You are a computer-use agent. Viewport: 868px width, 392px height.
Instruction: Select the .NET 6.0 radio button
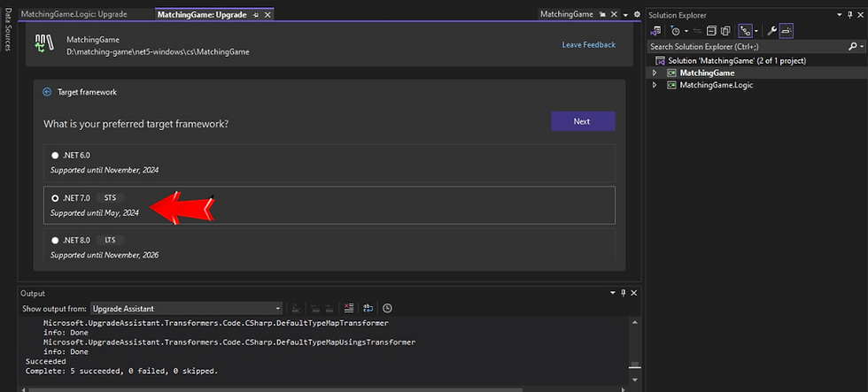click(x=55, y=156)
